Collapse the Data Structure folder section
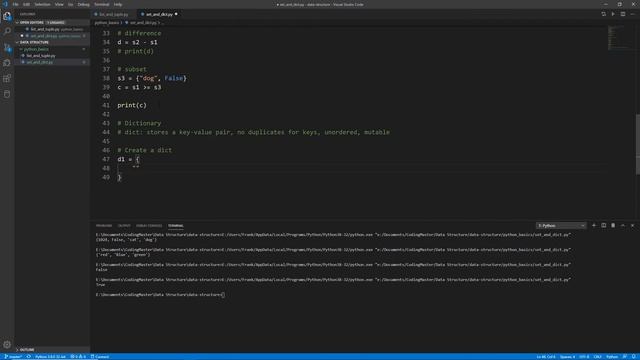The width and height of the screenshot is (640, 360). pyautogui.click(x=34, y=42)
